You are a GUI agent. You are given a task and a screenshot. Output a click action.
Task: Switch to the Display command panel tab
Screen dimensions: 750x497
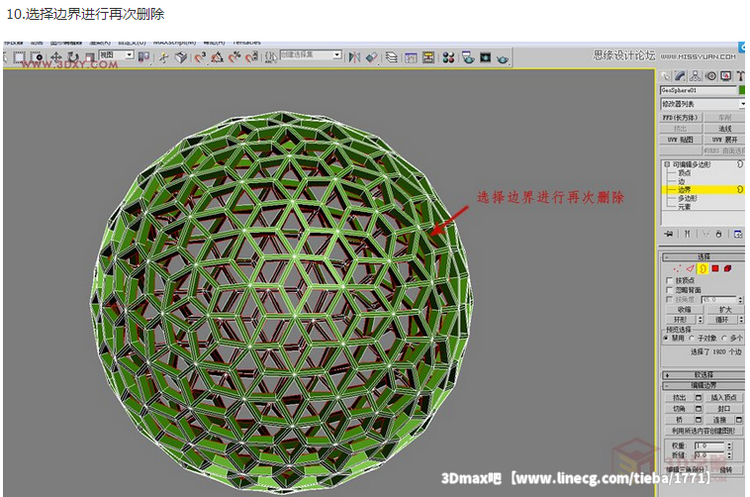click(726, 76)
